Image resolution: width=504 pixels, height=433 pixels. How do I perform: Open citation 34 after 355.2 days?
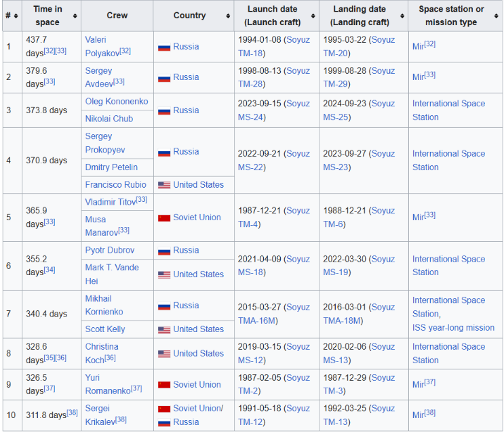tap(50, 270)
